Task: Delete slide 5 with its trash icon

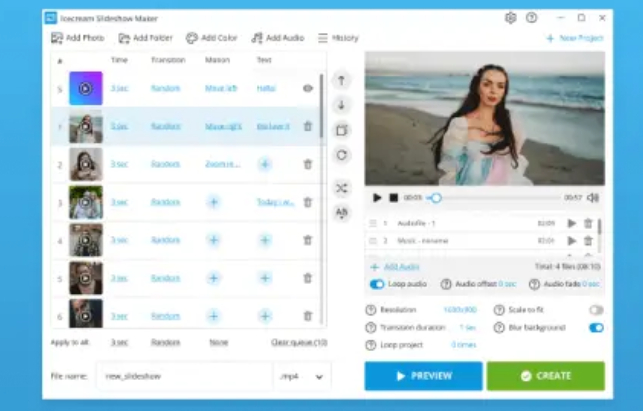Action: tap(308, 278)
